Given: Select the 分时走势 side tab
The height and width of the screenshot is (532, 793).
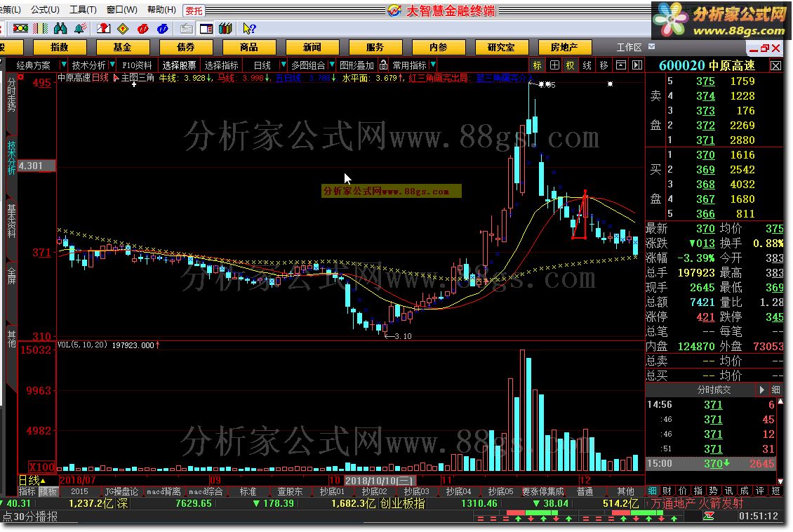Looking at the screenshot, I should 11,95.
